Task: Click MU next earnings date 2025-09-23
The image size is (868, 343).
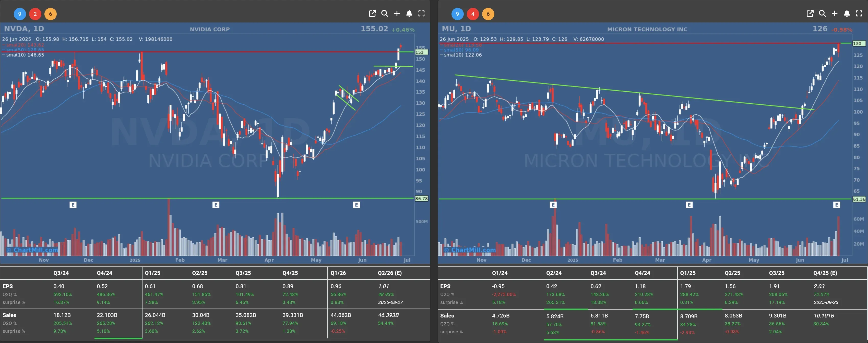Action: click(x=826, y=302)
